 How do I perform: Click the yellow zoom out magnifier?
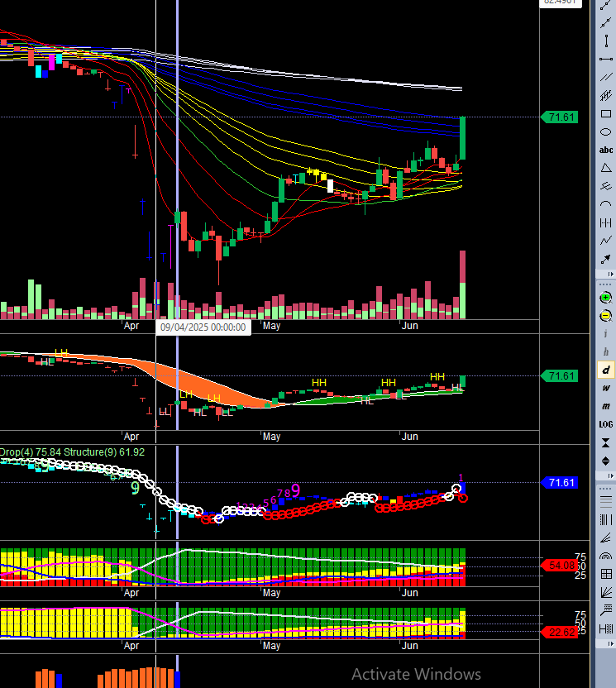(x=606, y=316)
